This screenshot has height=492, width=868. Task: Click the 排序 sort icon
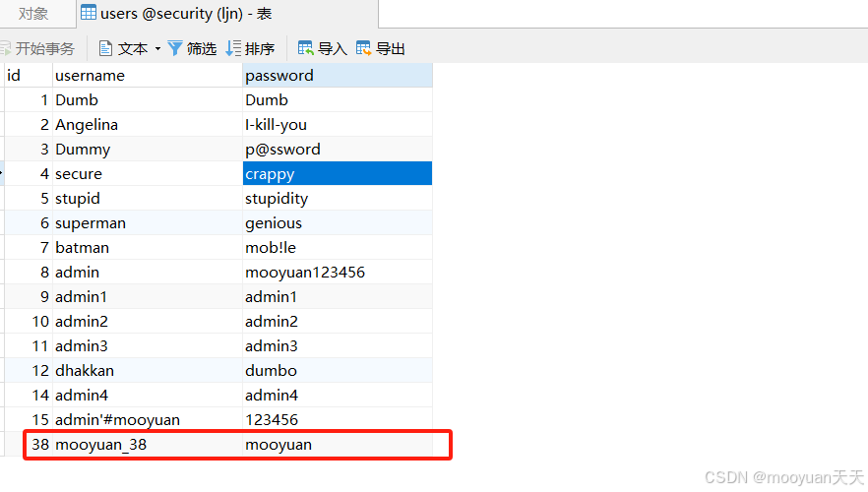(x=233, y=48)
